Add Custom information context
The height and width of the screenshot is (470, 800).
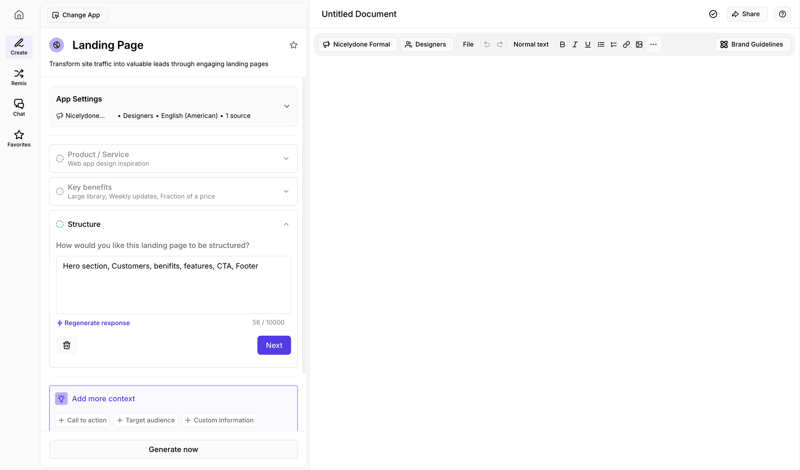219,420
